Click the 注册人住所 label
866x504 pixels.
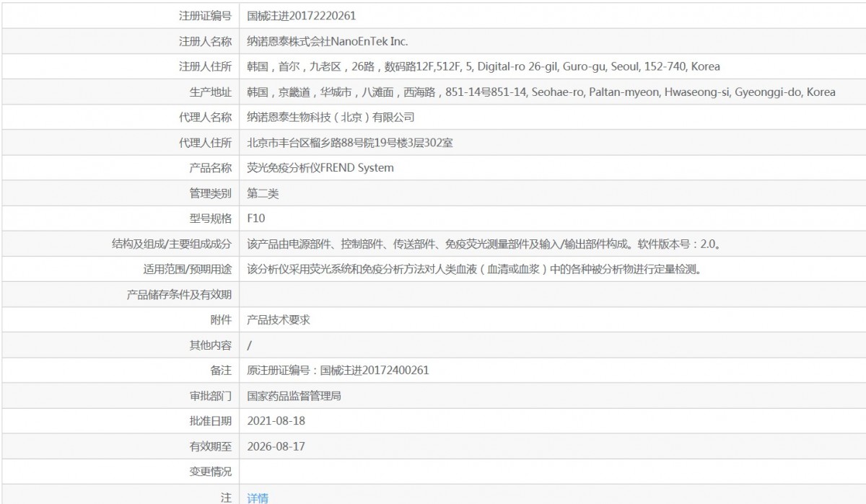(205, 66)
